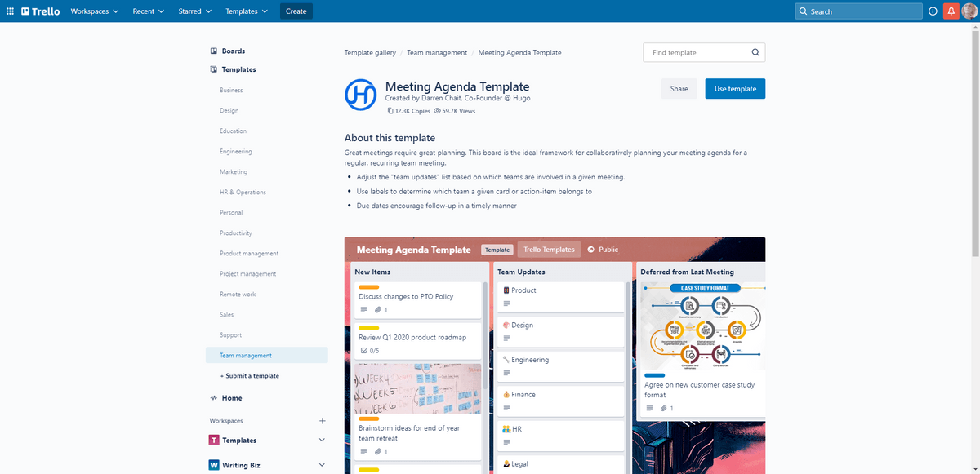Open the Template gallery breadcrumb link

click(370, 52)
